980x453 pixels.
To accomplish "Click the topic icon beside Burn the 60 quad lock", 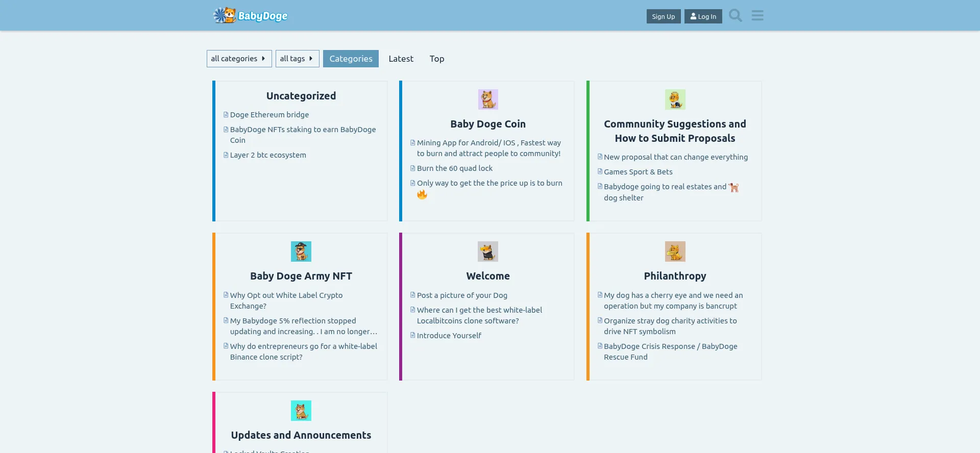I will point(412,168).
